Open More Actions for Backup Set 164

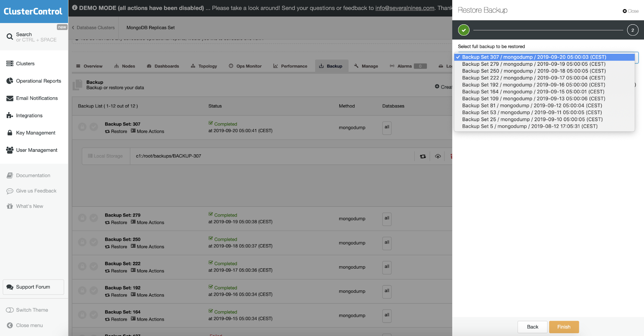[148, 319]
